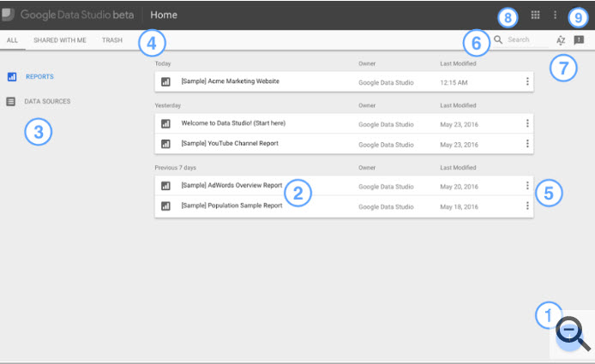
Task: Click the 12:15 AM last modified value
Action: tap(454, 82)
